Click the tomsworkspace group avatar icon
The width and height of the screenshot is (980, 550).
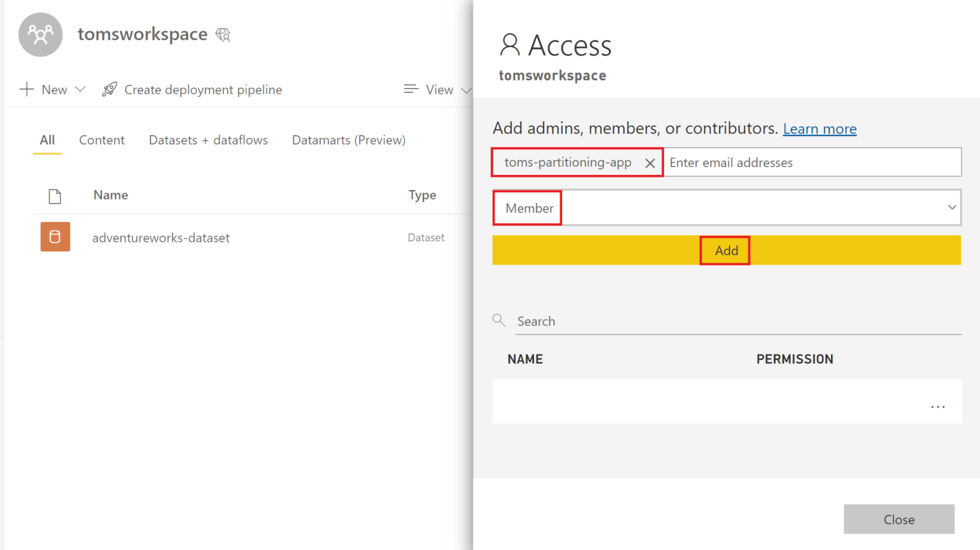tap(40, 34)
